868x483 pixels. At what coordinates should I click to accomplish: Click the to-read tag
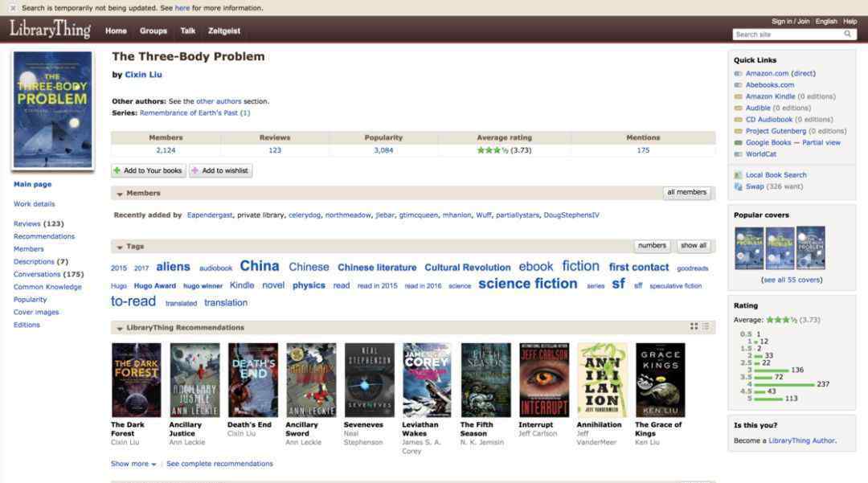coord(133,301)
